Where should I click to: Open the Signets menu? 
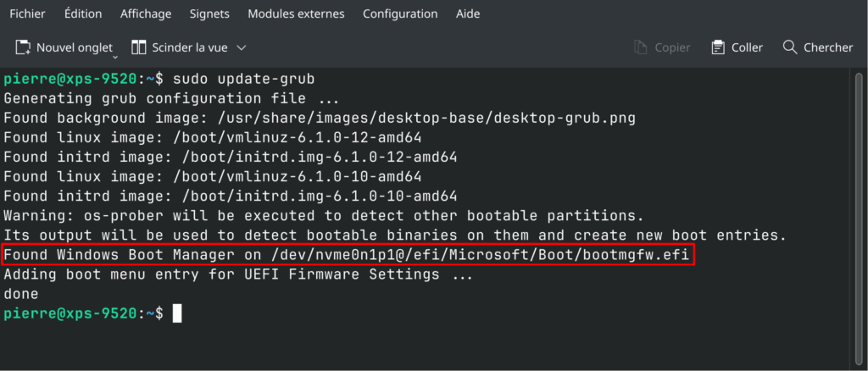tap(209, 14)
